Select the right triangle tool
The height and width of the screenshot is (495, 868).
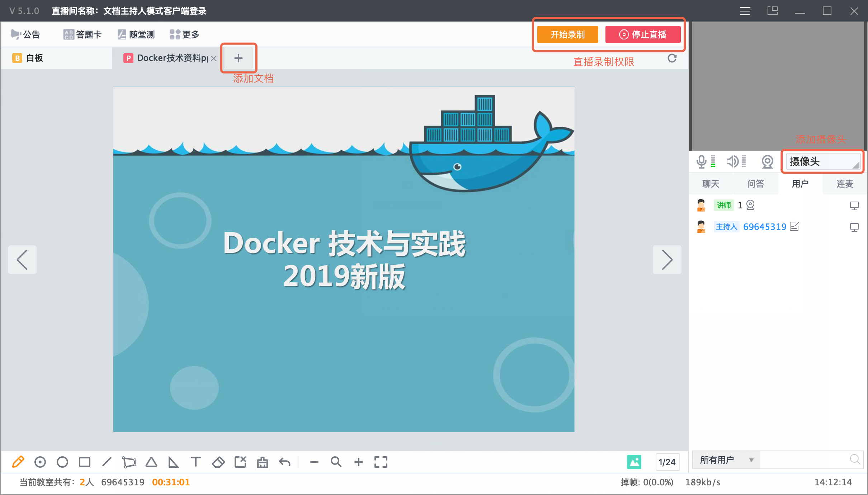pos(174,462)
